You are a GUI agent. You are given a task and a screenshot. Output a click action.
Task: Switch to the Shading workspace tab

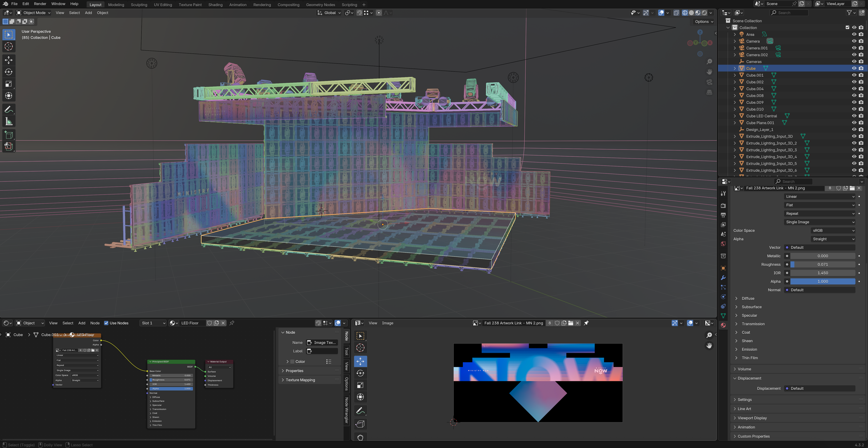pyautogui.click(x=215, y=5)
